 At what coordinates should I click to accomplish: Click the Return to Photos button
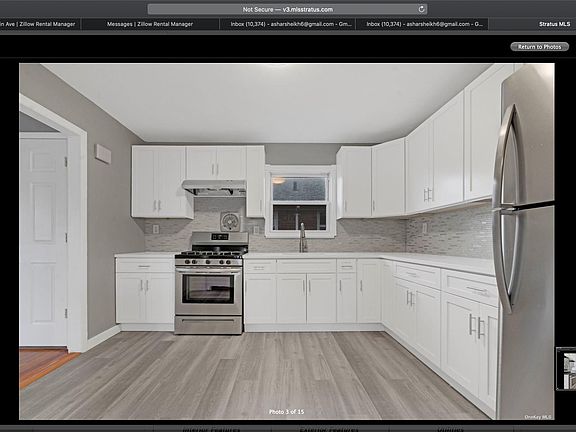(540, 47)
